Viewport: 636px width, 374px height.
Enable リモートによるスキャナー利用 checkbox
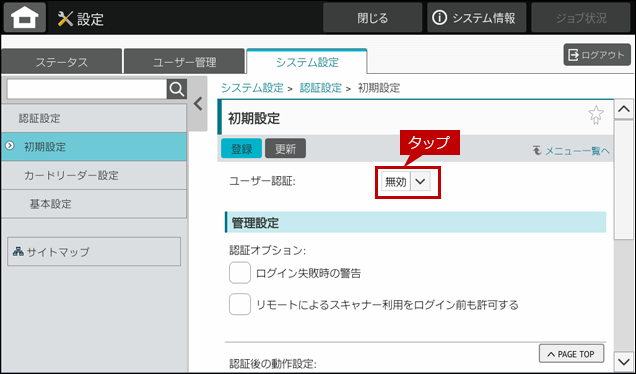click(x=240, y=304)
